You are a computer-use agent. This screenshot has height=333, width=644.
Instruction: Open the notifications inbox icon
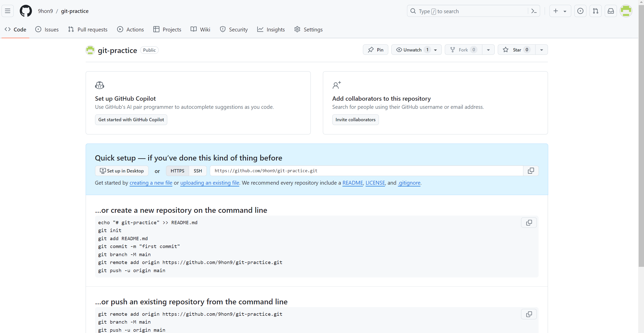[x=611, y=11]
